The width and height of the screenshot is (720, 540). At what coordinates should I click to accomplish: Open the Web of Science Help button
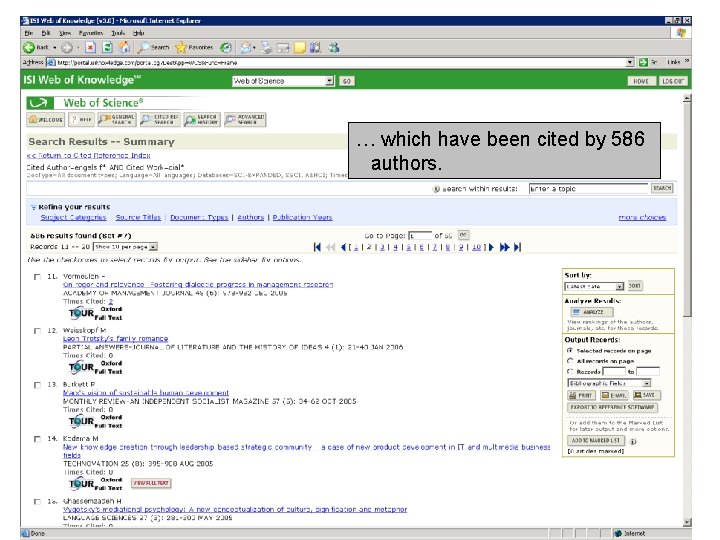pos(81,119)
